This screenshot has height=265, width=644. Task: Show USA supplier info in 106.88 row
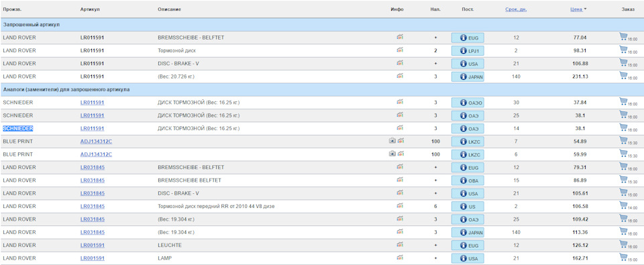(x=468, y=64)
